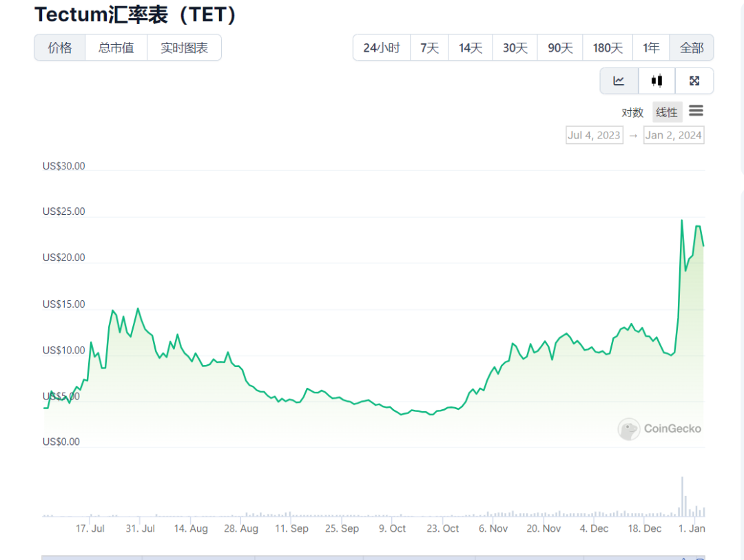744x560 pixels.
Task: Click the CoinGecko logo watermark
Action: pyautogui.click(x=659, y=428)
